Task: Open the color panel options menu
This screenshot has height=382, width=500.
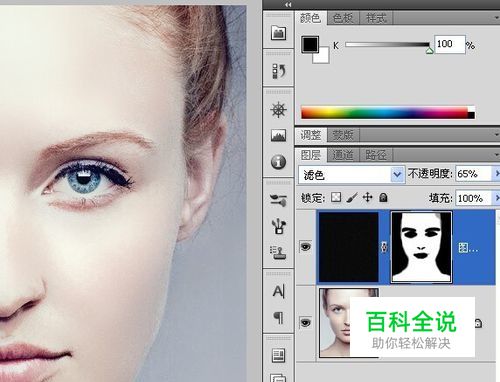Action: tap(497, 18)
